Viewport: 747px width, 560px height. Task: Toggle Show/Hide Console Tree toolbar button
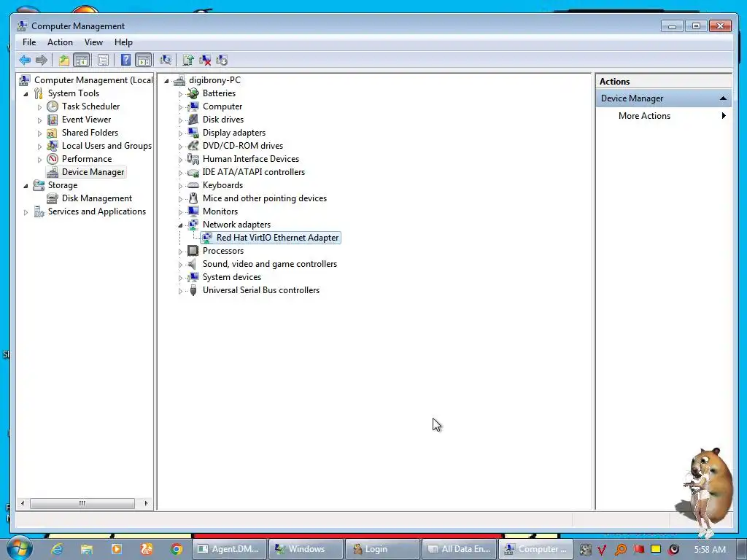coord(82,60)
